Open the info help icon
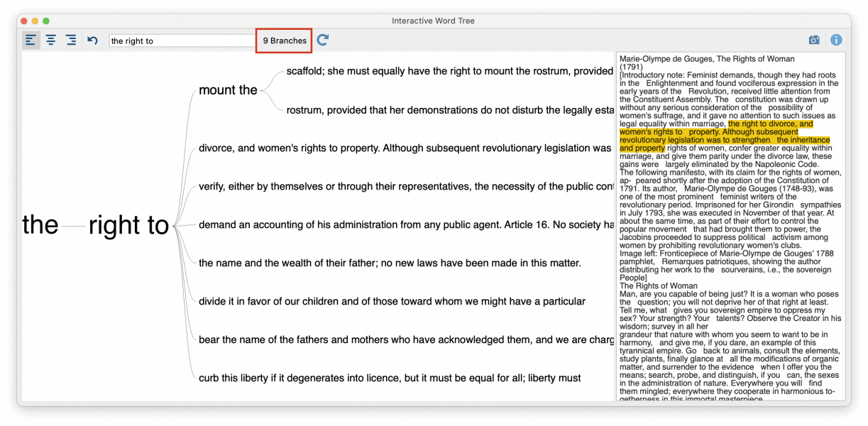The height and width of the screenshot is (426, 868). pos(836,40)
